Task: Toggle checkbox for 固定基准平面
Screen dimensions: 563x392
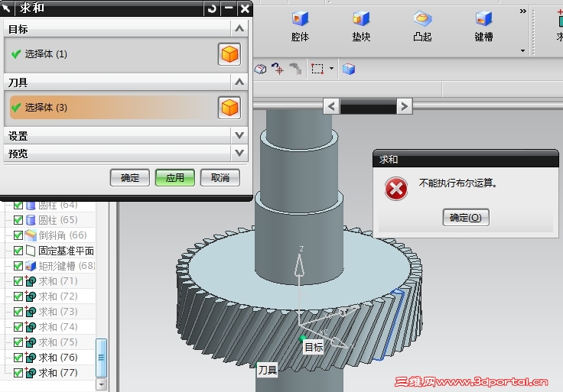Action: pyautogui.click(x=18, y=251)
